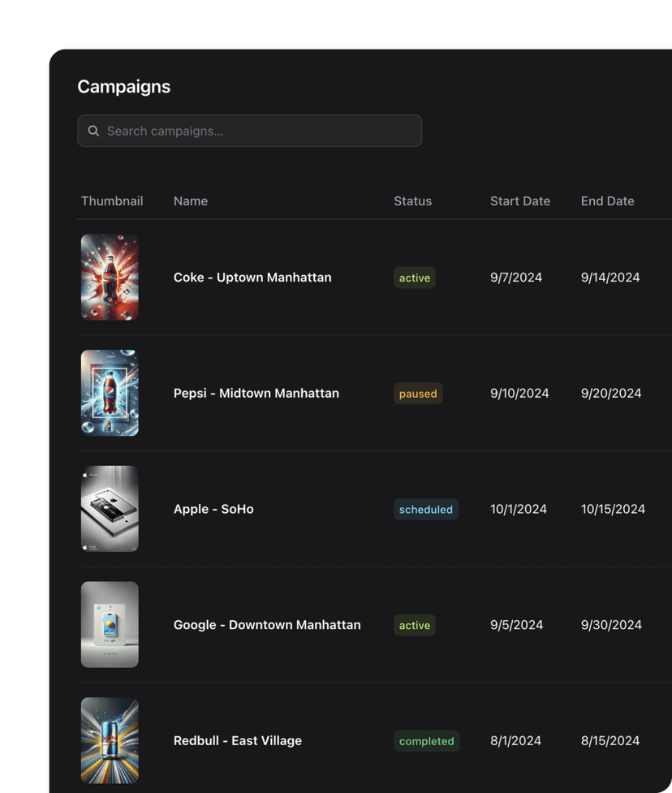This screenshot has width=672, height=793.
Task: Select Redbull - East Village campaign name
Action: point(238,740)
